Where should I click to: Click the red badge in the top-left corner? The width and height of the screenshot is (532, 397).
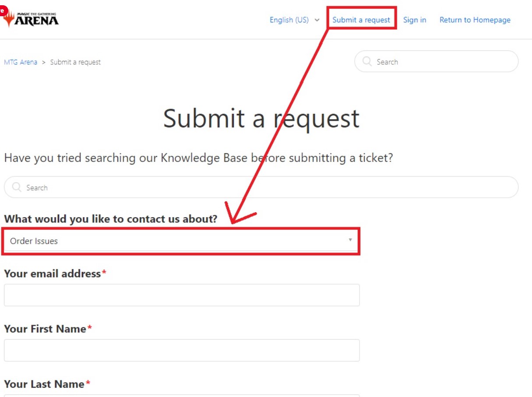[x=4, y=10]
